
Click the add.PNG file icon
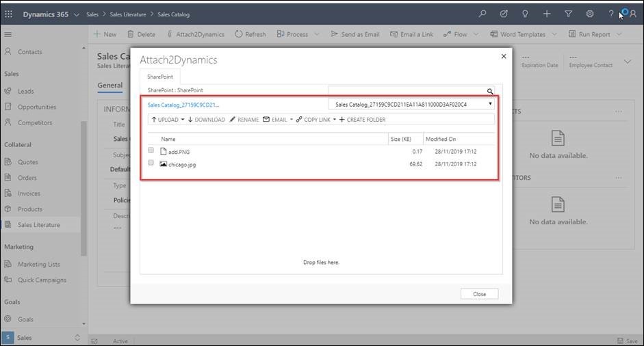(x=163, y=151)
